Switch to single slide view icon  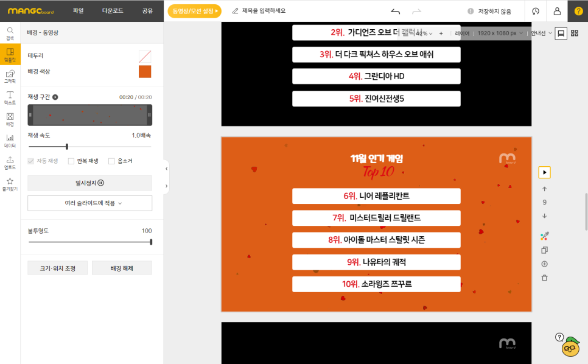(561, 33)
